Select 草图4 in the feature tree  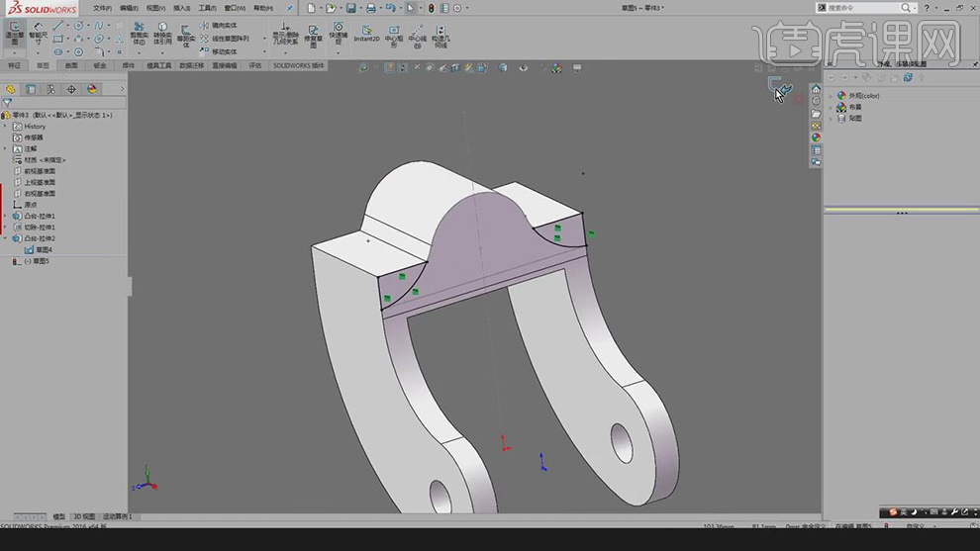39,250
